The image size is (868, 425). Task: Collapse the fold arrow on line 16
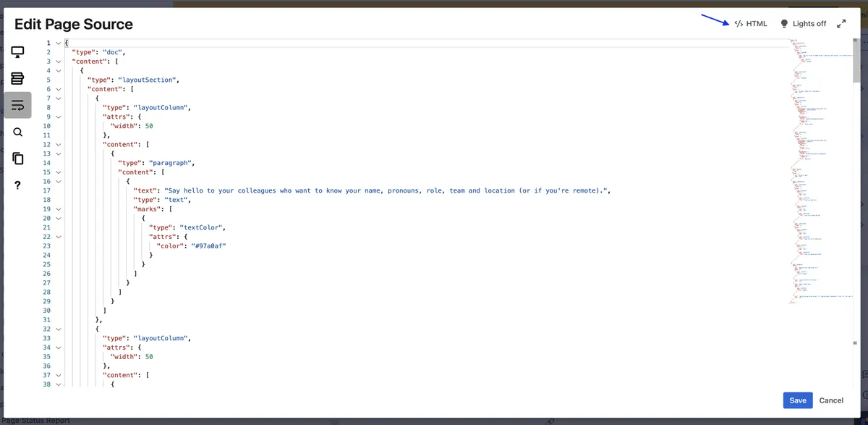pyautogui.click(x=58, y=182)
